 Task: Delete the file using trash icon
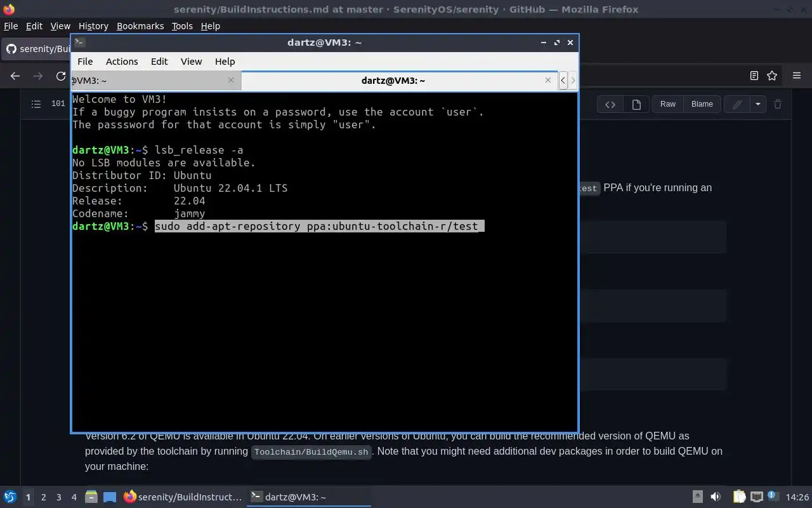coord(778,105)
